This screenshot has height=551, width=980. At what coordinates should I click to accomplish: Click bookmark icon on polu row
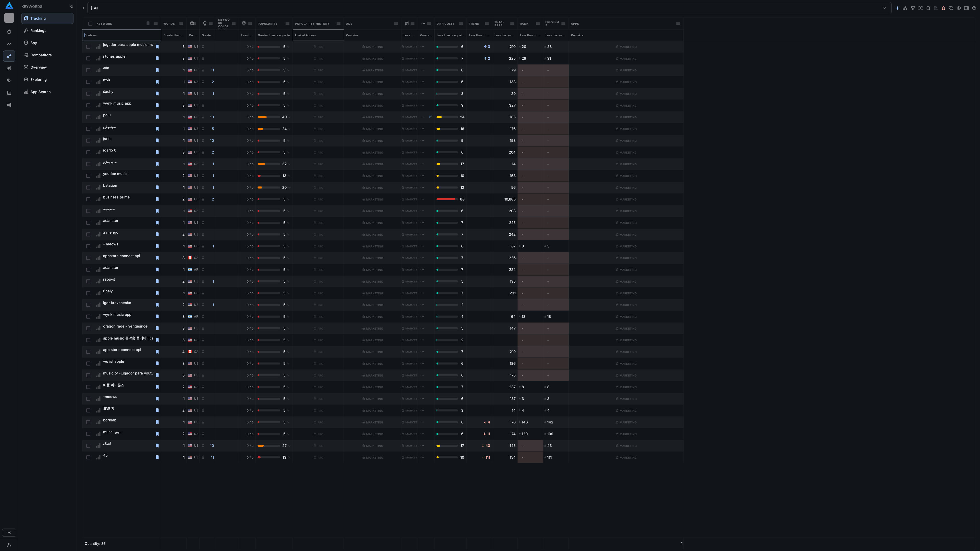coord(157,117)
